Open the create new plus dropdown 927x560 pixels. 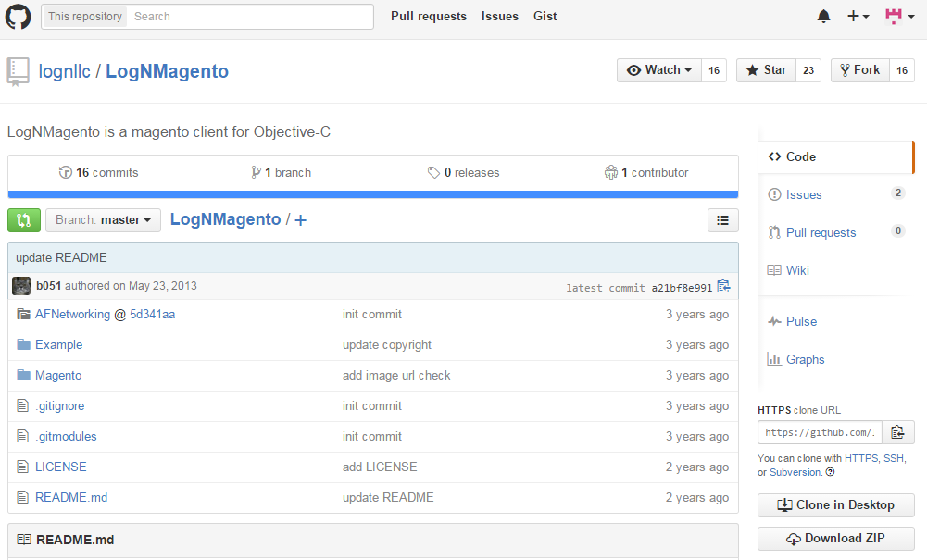pos(858,17)
